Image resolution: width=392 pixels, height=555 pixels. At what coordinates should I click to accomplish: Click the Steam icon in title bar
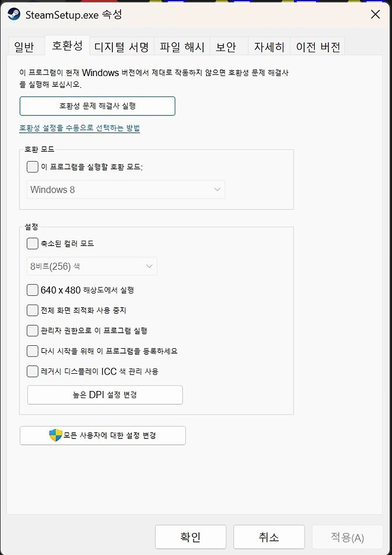pos(14,16)
